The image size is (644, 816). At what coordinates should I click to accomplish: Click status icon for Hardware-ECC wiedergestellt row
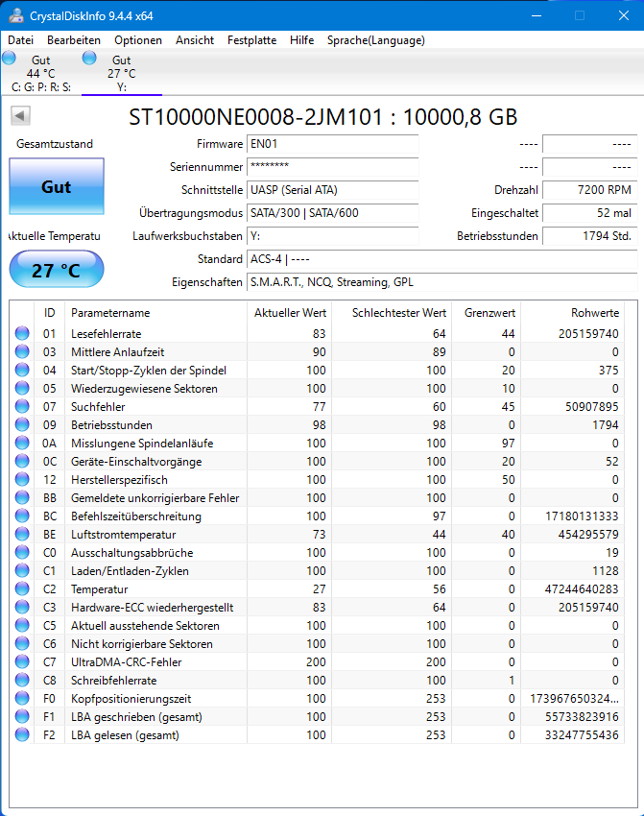pos(22,607)
